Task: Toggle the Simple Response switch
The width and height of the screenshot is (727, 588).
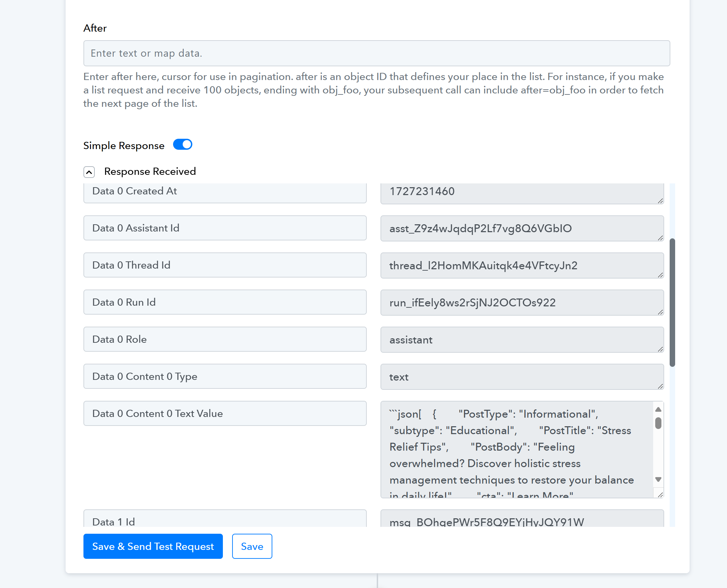Action: click(182, 145)
